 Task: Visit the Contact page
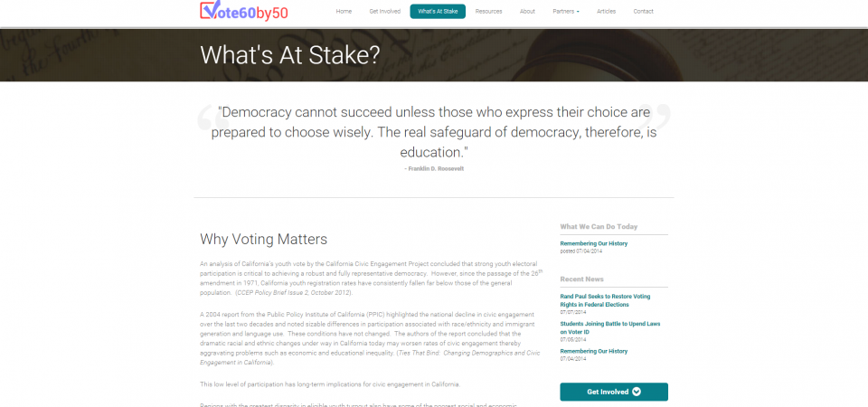(643, 12)
